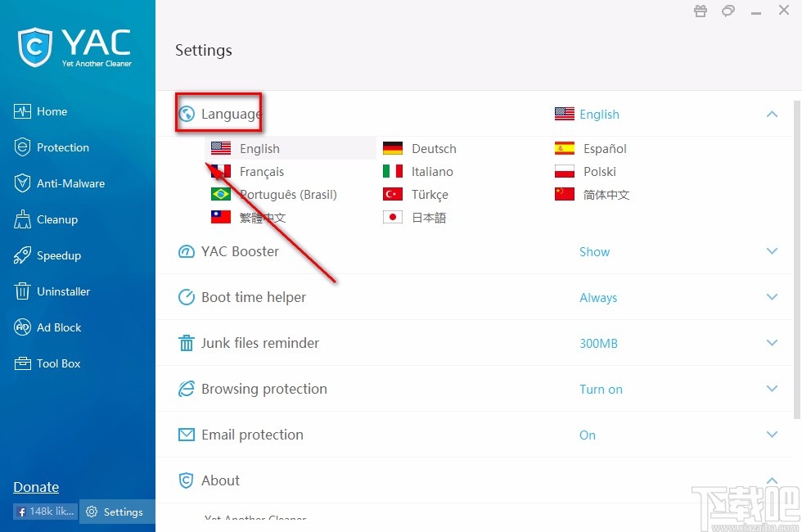
Task: Click the Turkish flag icon
Action: 392,195
